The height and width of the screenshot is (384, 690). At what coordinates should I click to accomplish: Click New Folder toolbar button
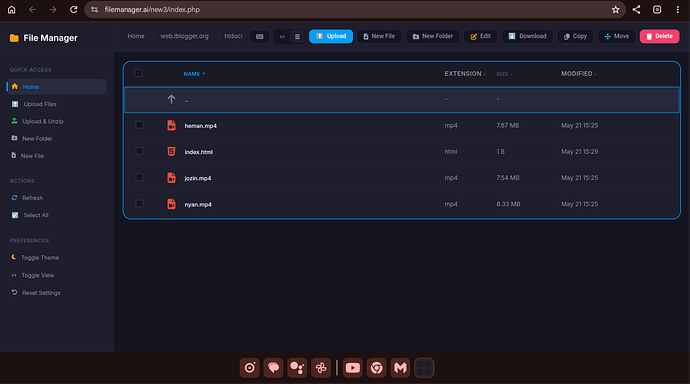[433, 36]
